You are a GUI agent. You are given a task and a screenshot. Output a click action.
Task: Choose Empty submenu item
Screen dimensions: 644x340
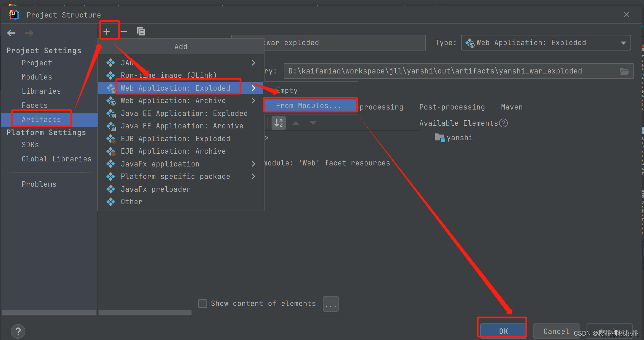tap(310, 91)
